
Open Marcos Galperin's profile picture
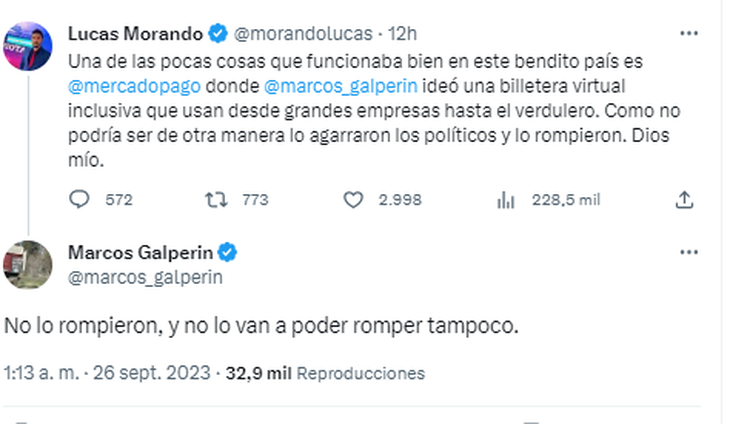(28, 263)
